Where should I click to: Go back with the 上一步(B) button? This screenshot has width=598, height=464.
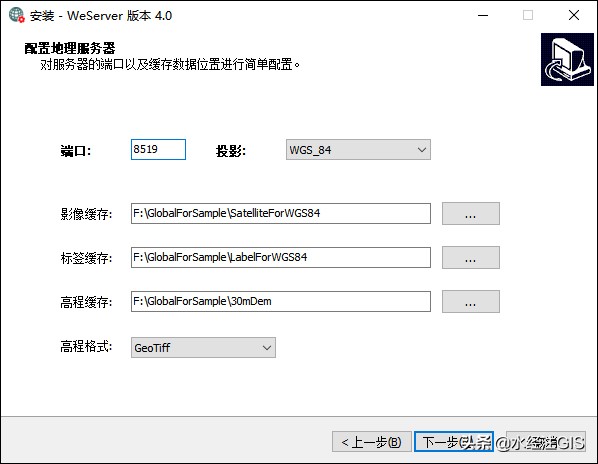click(x=371, y=442)
